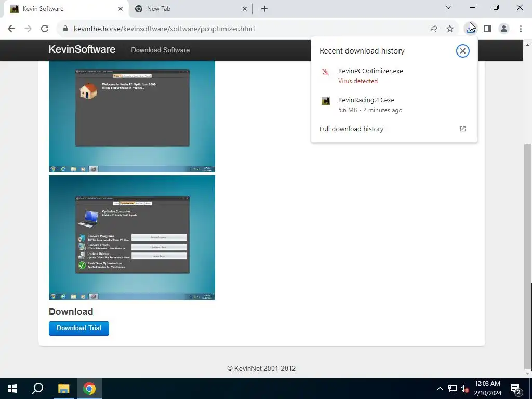This screenshot has height=399, width=532.
Task: Open the Download Software nav link
Action: point(160,50)
